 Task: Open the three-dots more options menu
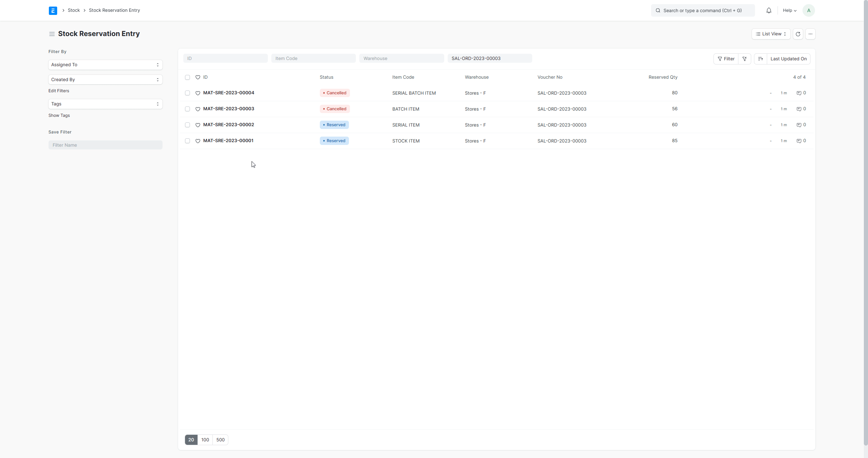[x=810, y=34]
